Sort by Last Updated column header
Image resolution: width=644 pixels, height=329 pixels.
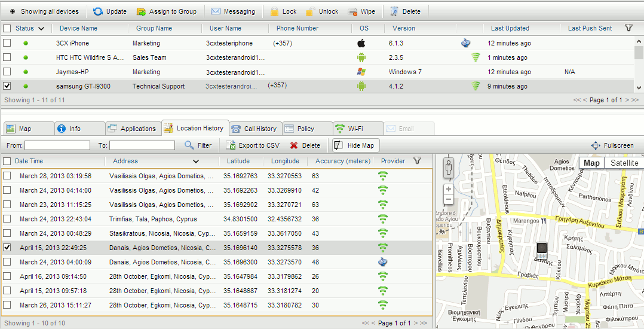click(510, 28)
